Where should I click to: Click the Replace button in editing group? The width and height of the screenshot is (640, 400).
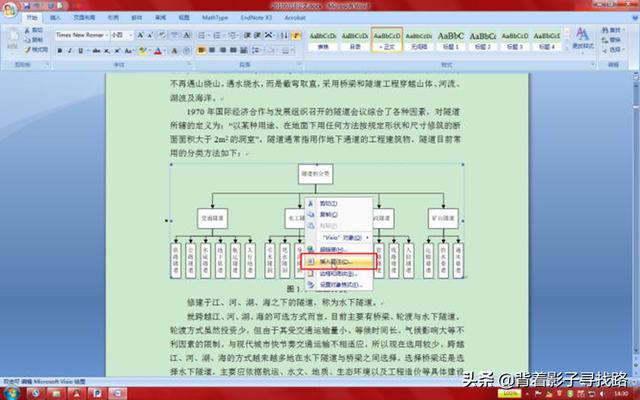(612, 40)
